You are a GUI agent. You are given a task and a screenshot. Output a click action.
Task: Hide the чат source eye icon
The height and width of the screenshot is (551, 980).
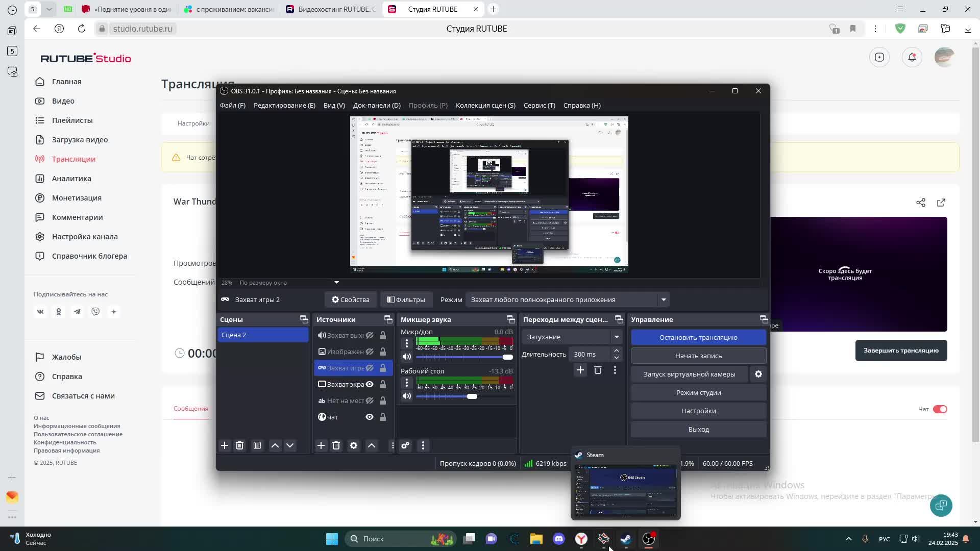click(x=370, y=417)
